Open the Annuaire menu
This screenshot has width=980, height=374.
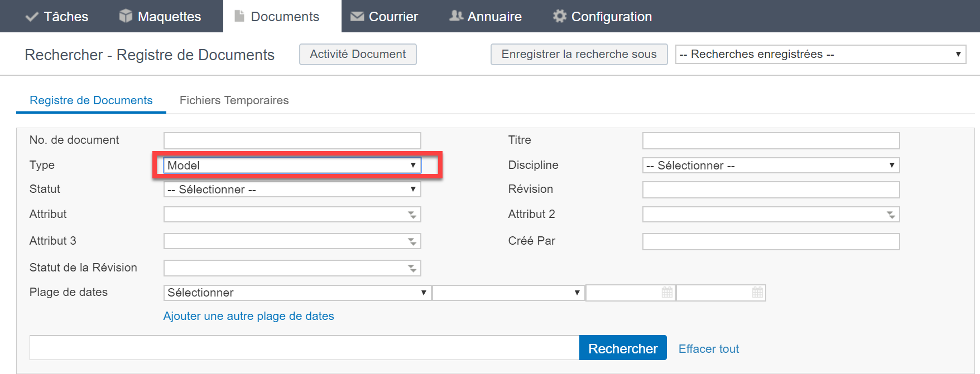click(486, 17)
